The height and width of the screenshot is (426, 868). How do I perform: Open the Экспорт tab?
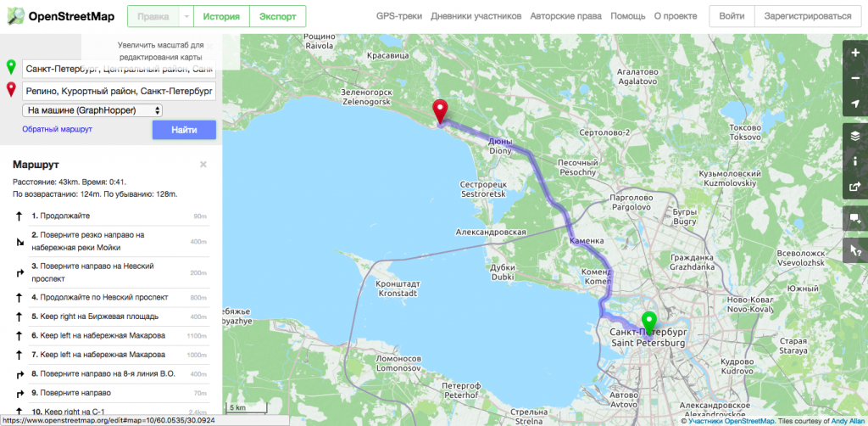[277, 17]
